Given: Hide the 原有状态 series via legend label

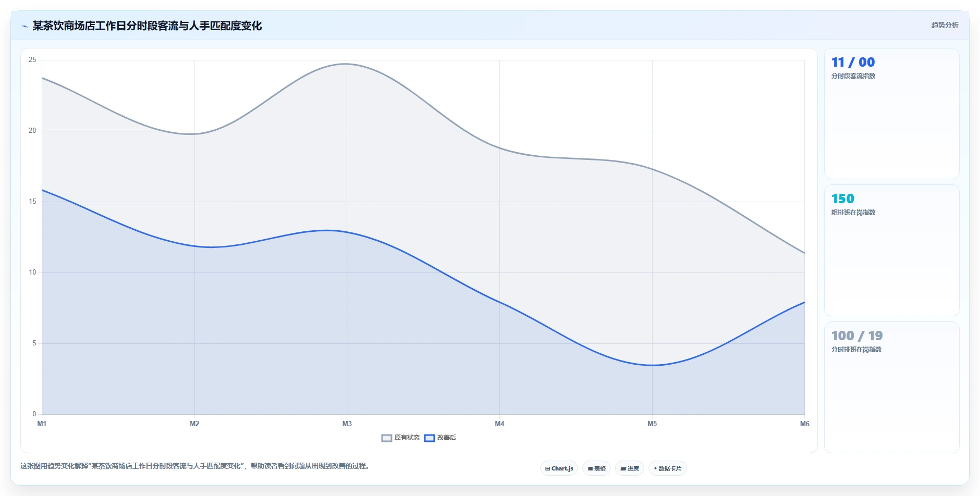Looking at the screenshot, I should click(x=407, y=438).
